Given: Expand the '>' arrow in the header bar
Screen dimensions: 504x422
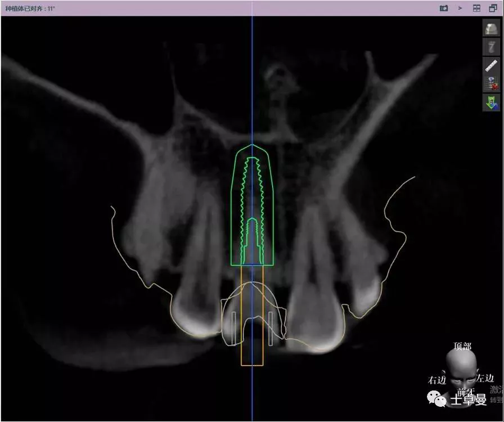Looking at the screenshot, I should tap(460, 8).
